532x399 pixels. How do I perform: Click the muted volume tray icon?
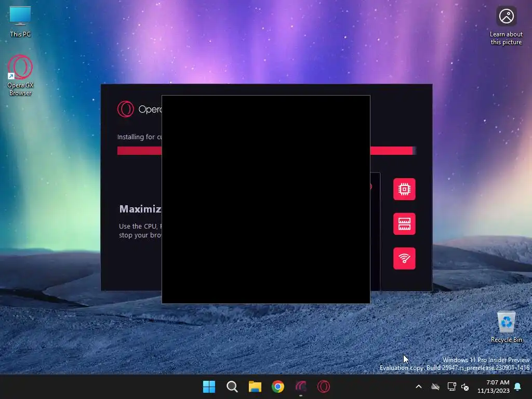(x=465, y=387)
